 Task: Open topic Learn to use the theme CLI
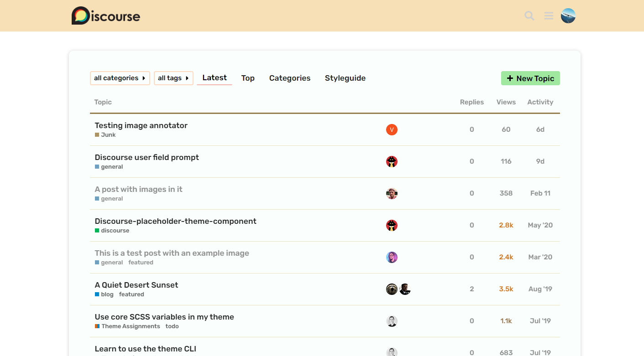[x=146, y=349]
